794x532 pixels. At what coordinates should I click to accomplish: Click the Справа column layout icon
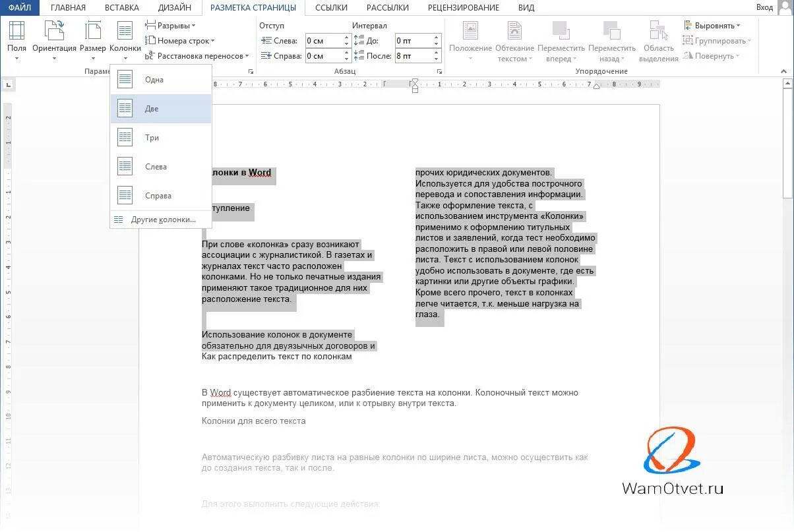click(x=125, y=196)
